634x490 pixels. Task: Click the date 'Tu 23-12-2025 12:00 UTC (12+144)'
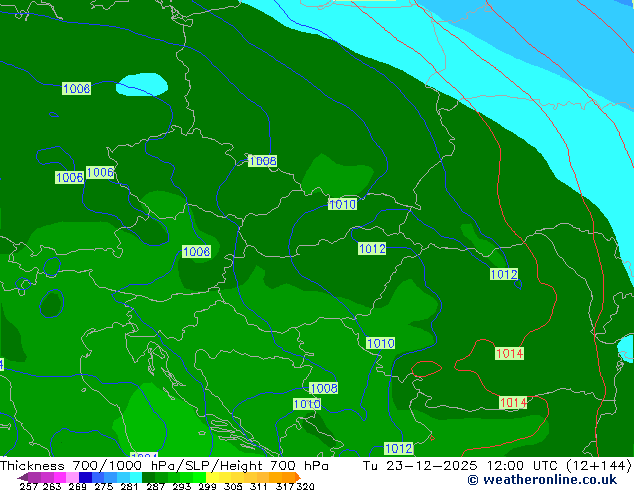(x=497, y=466)
